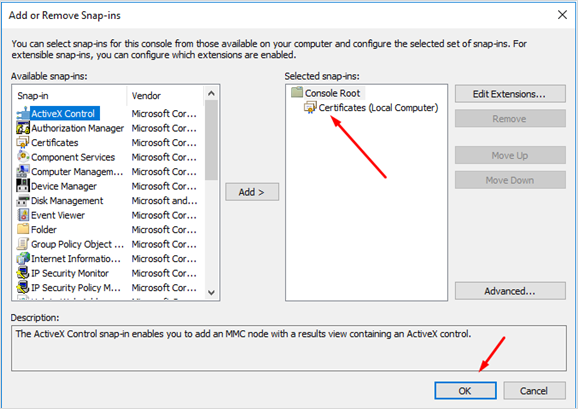Select the ActiveX Control snap-in icon

click(22, 113)
